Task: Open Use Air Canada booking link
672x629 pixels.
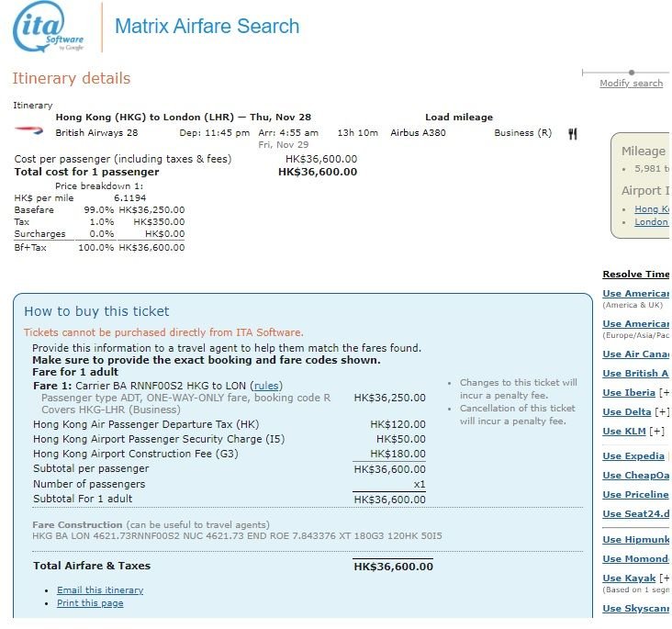Action: click(636, 354)
